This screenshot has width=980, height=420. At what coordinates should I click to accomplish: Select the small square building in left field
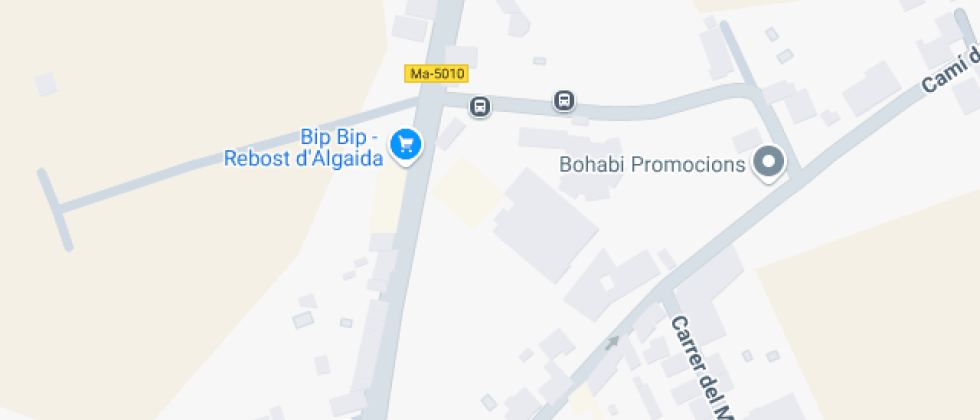click(x=46, y=84)
